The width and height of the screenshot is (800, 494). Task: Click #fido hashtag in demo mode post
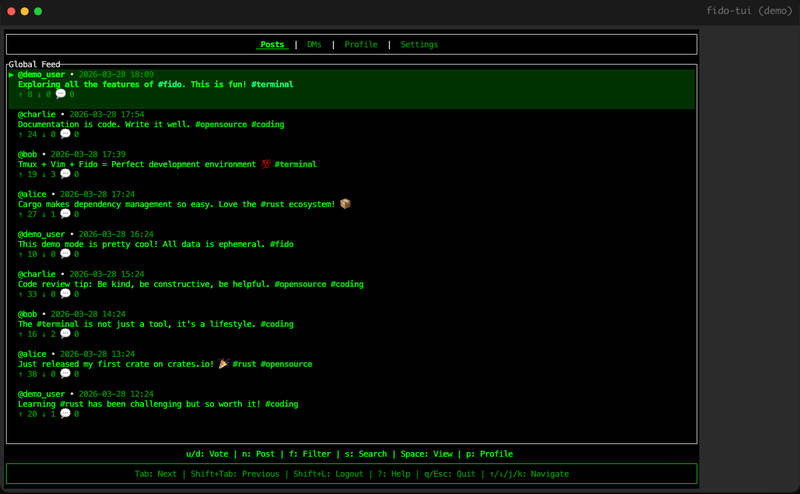(x=282, y=244)
